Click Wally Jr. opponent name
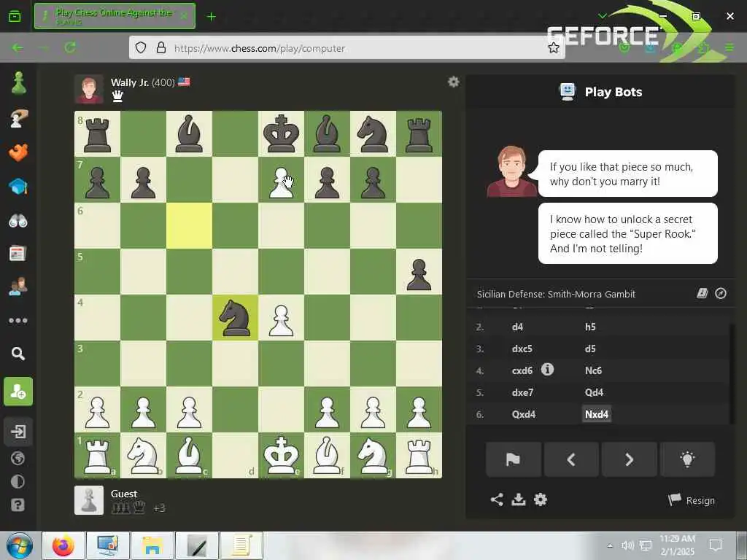Image resolution: width=747 pixels, height=560 pixels. 130,82
